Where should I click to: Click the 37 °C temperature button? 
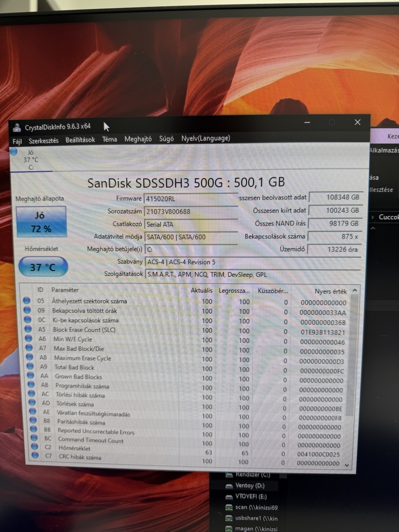click(43, 267)
